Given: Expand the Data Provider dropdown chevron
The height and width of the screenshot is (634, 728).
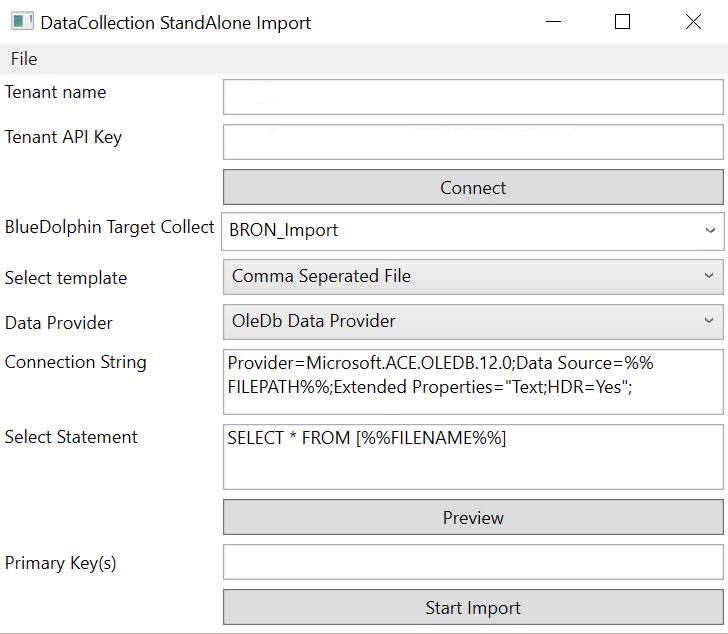Looking at the screenshot, I should pyautogui.click(x=709, y=320).
